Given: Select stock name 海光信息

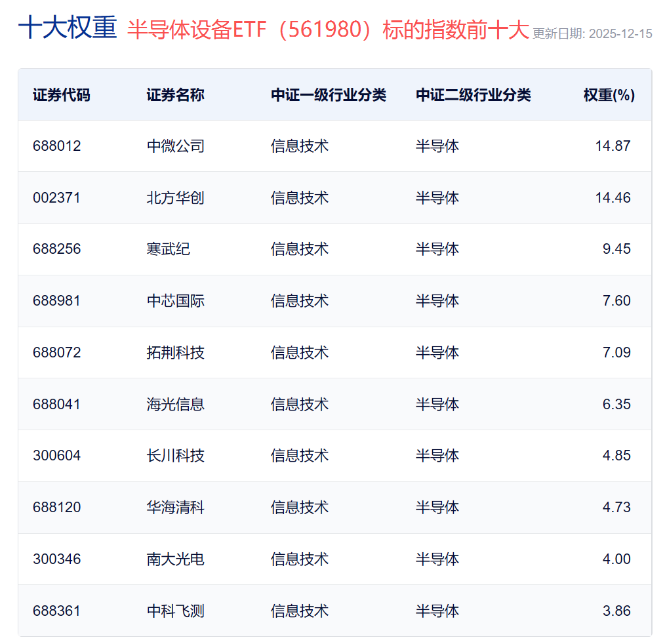Looking at the screenshot, I should 176,405.
